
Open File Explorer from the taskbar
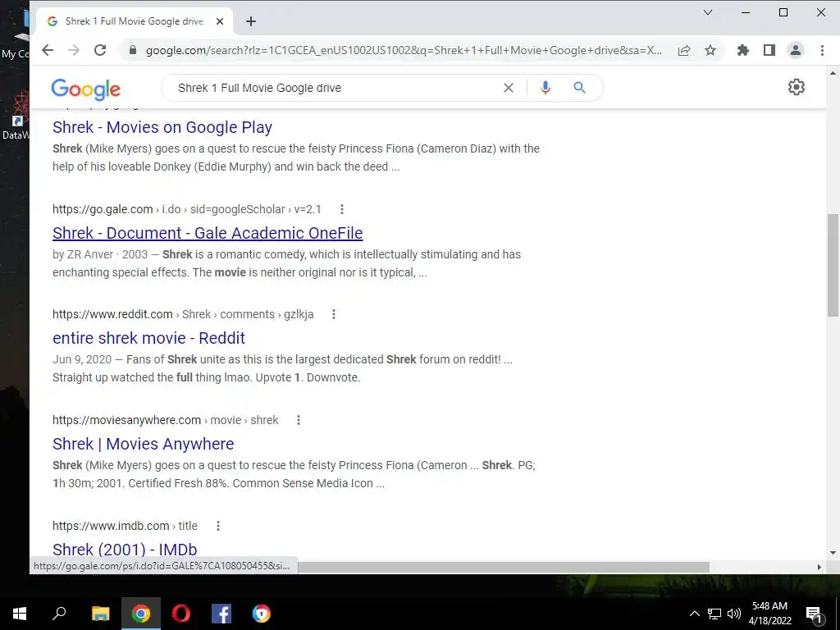tap(100, 614)
